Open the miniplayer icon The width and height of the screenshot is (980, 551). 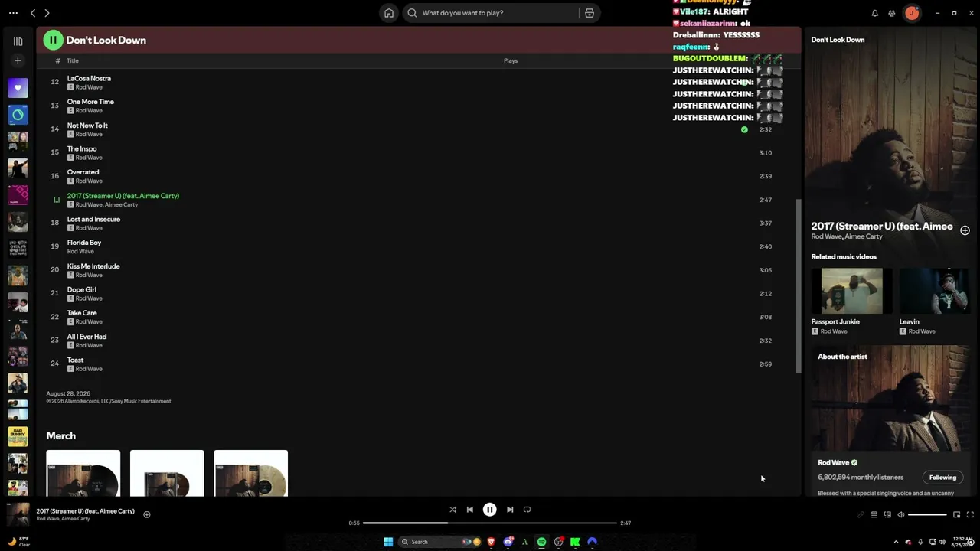point(956,515)
